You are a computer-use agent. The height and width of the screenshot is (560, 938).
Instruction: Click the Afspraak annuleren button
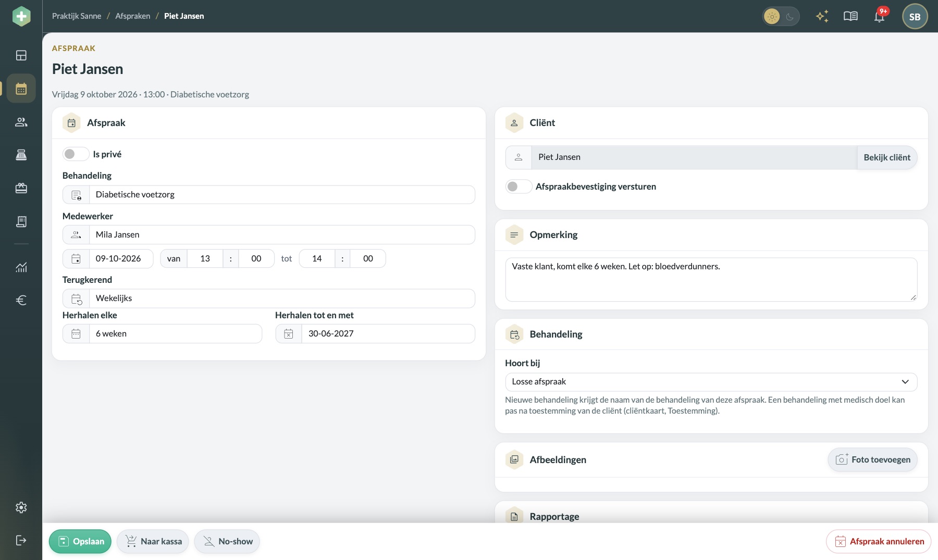point(879,542)
